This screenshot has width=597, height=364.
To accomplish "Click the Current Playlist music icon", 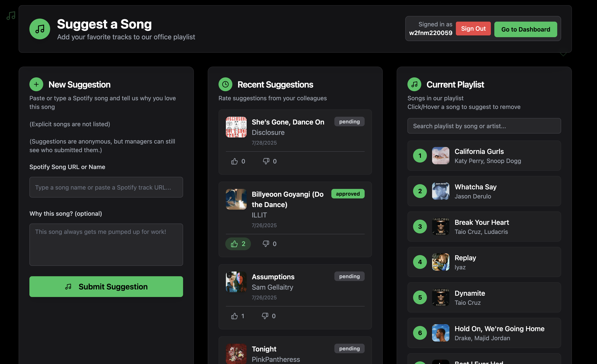I will tap(414, 84).
